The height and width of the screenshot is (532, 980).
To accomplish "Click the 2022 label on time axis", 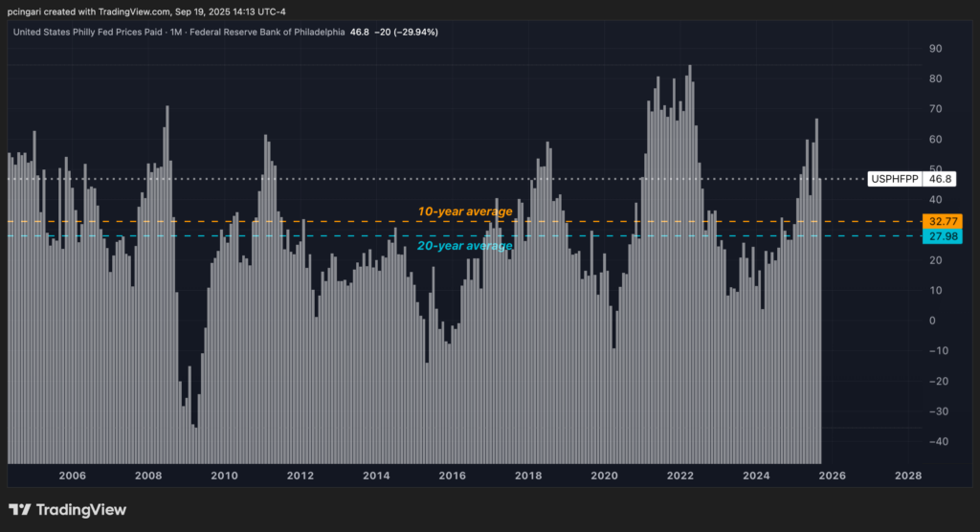I will (680, 476).
